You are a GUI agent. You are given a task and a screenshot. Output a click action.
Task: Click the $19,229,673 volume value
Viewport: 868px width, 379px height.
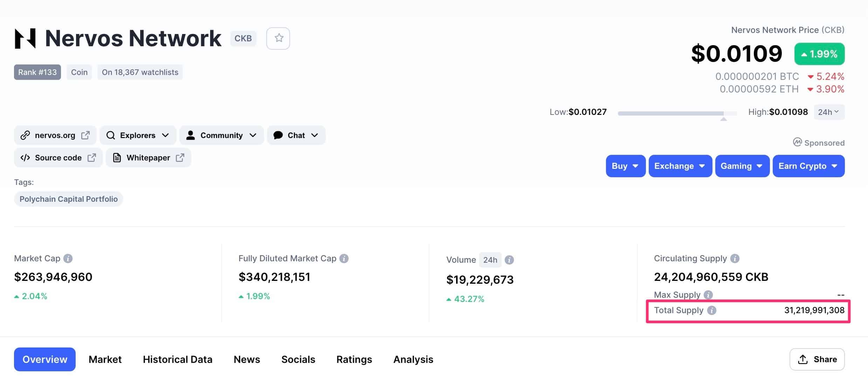coord(480,280)
